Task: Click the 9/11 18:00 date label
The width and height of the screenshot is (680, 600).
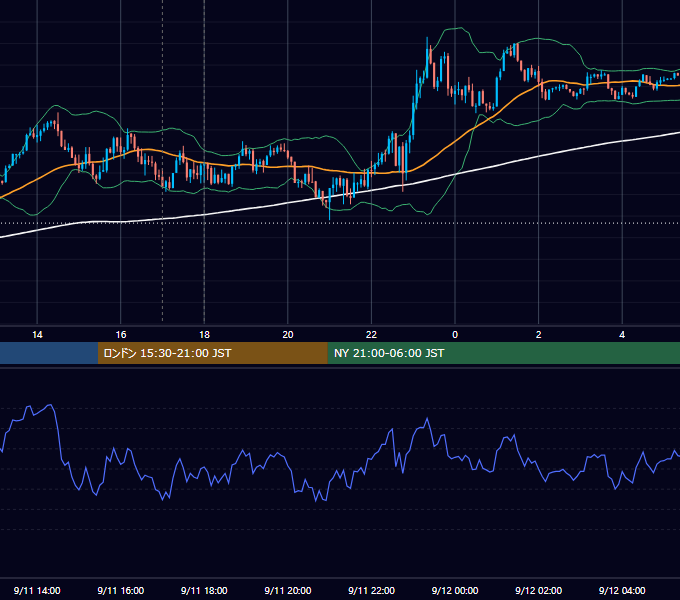Action: (204, 590)
